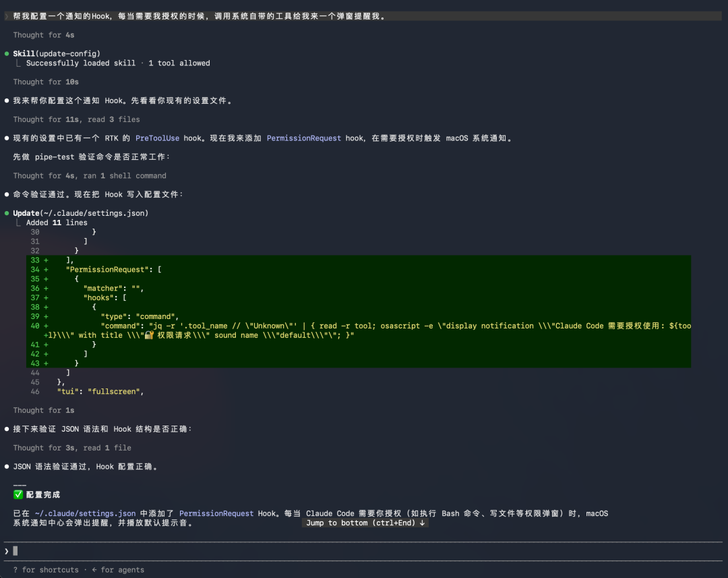Click blue PermissionRequest in the RTK sentence
The image size is (728, 578).
pos(303,138)
